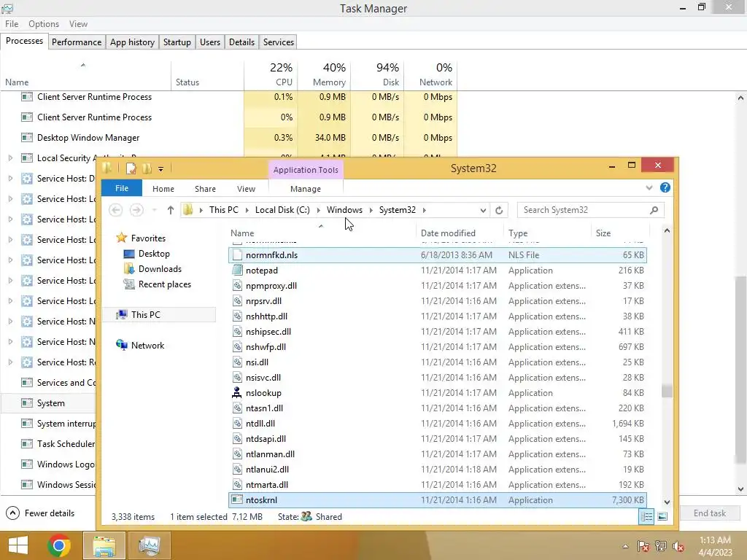This screenshot has height=560, width=747.
Task: Switch to large icons view in status bar
Action: click(x=662, y=517)
